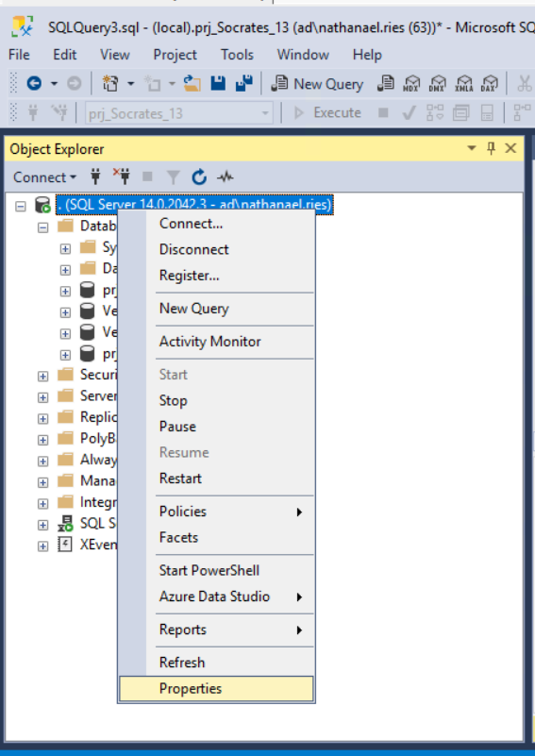
Task: Click the Database Engine Query icon
Action: (385, 83)
